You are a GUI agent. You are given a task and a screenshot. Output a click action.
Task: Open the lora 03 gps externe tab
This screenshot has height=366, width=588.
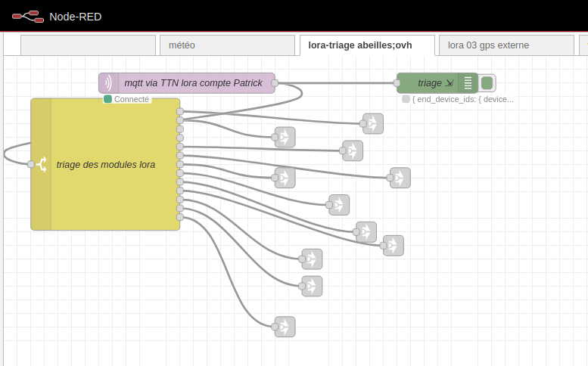(506, 45)
